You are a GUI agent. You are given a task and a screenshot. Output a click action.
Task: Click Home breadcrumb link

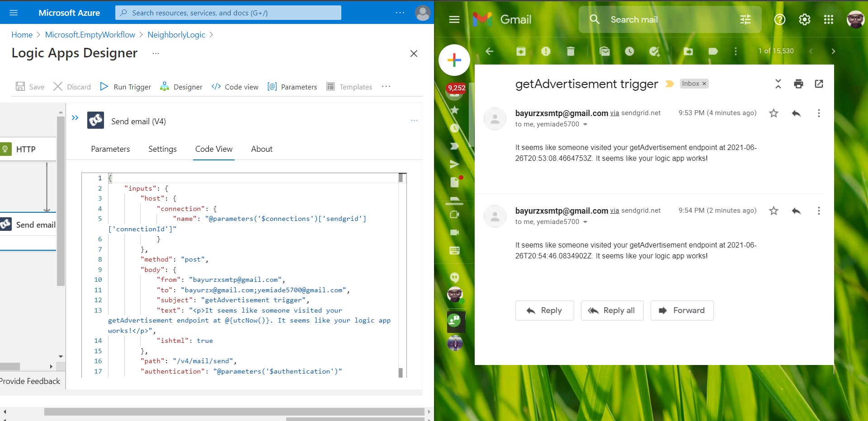pos(22,35)
